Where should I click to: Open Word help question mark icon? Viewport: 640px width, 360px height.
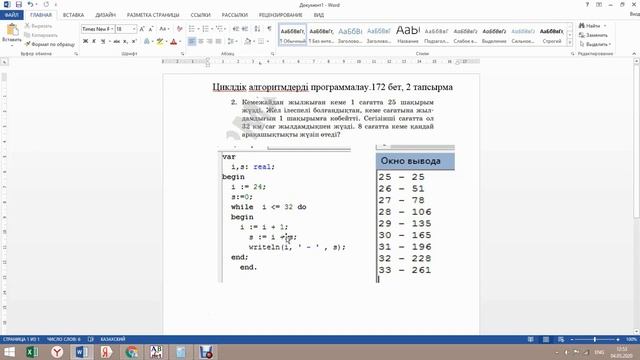pos(587,4)
